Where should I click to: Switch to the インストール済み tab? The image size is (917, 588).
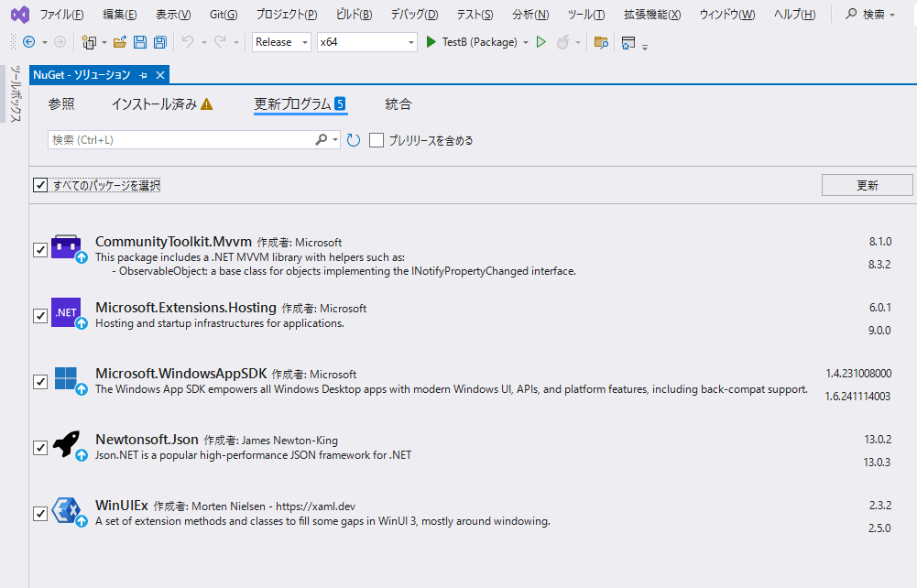(x=155, y=104)
